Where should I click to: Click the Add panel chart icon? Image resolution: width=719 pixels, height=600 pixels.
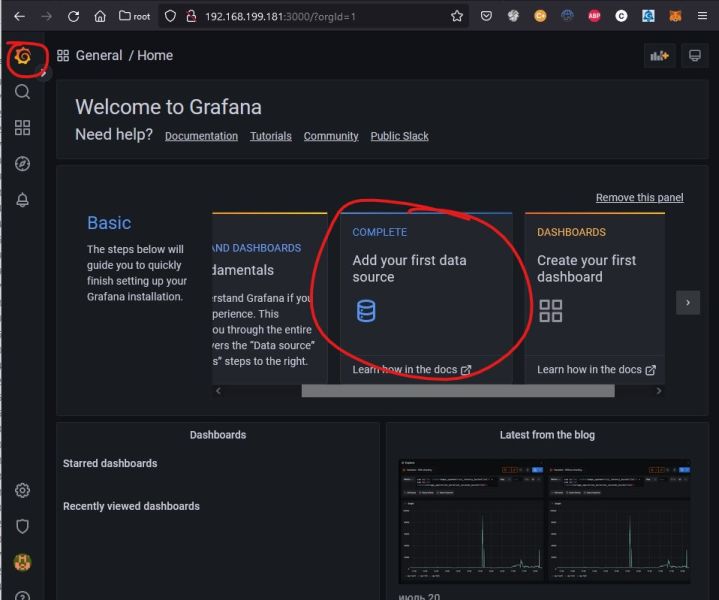[659, 56]
